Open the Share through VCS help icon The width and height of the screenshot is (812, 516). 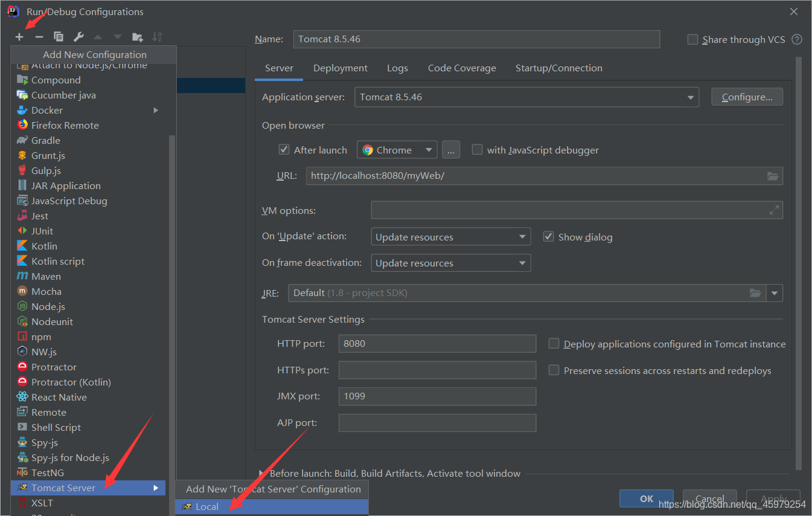click(x=797, y=39)
